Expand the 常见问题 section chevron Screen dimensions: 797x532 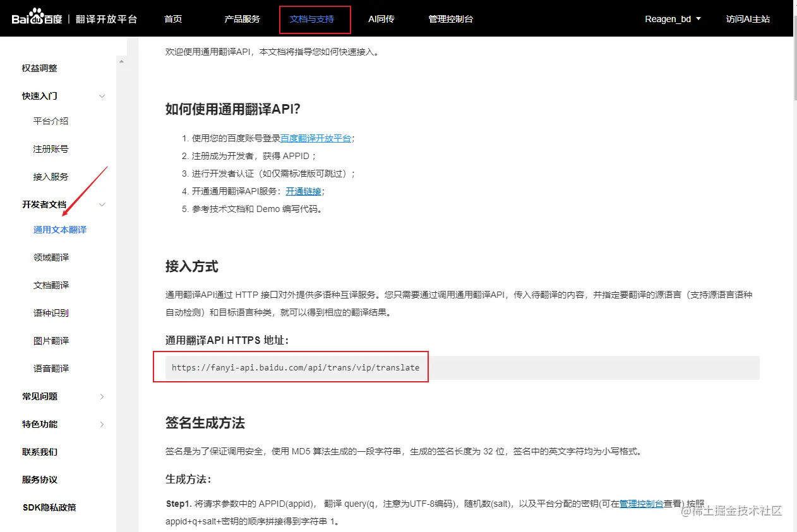(102, 396)
